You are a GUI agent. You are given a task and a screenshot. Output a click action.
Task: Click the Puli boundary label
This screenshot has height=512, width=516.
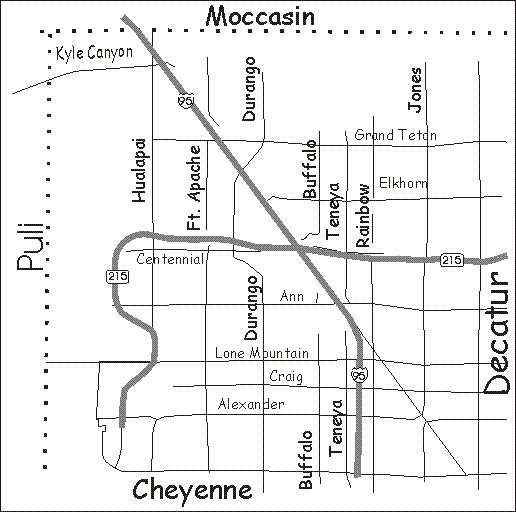pos(30,246)
